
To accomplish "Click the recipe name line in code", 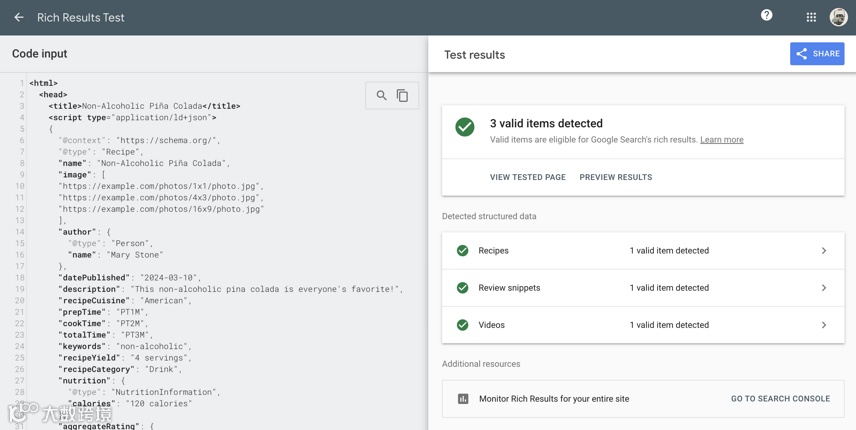I will pyautogui.click(x=144, y=163).
